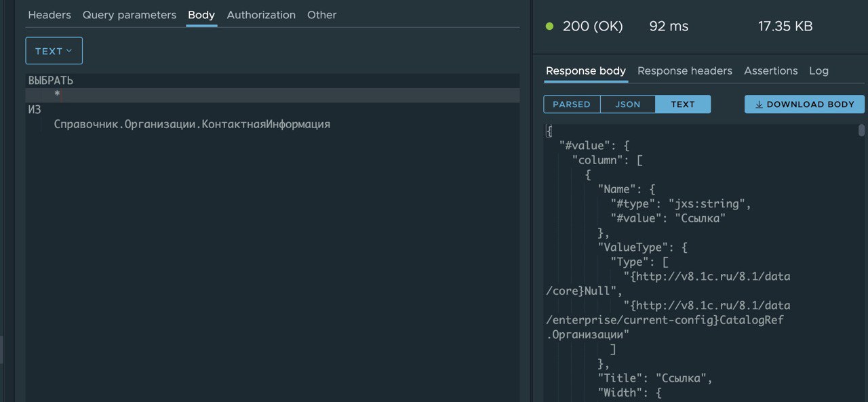This screenshot has width=868, height=402.
Task: Select the Response body tab
Action: (x=586, y=71)
